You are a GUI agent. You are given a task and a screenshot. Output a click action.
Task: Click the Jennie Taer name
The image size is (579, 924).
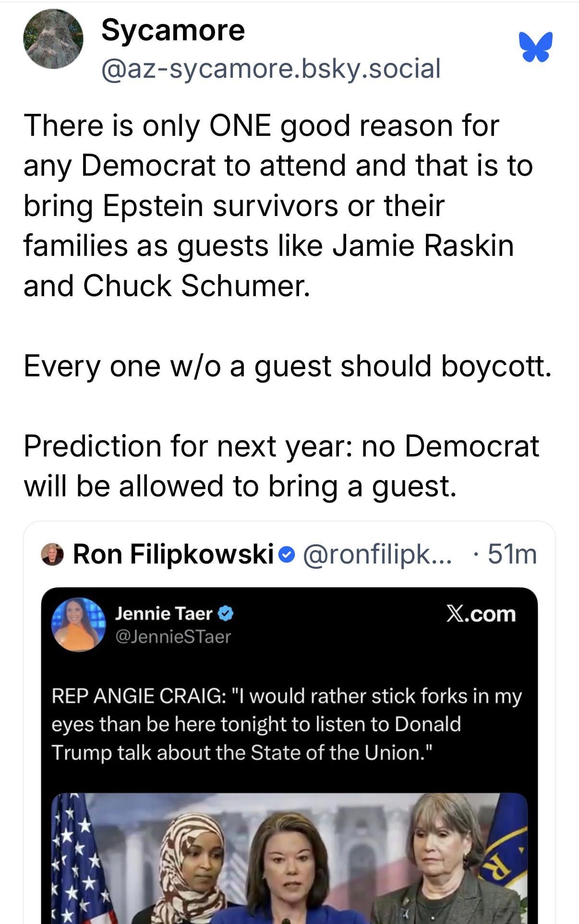163,613
